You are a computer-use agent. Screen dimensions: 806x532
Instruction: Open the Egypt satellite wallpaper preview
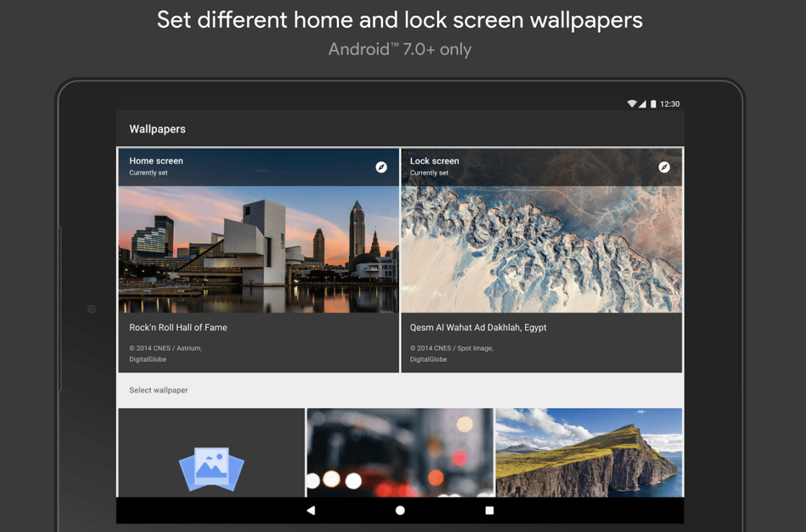pyautogui.click(x=542, y=249)
